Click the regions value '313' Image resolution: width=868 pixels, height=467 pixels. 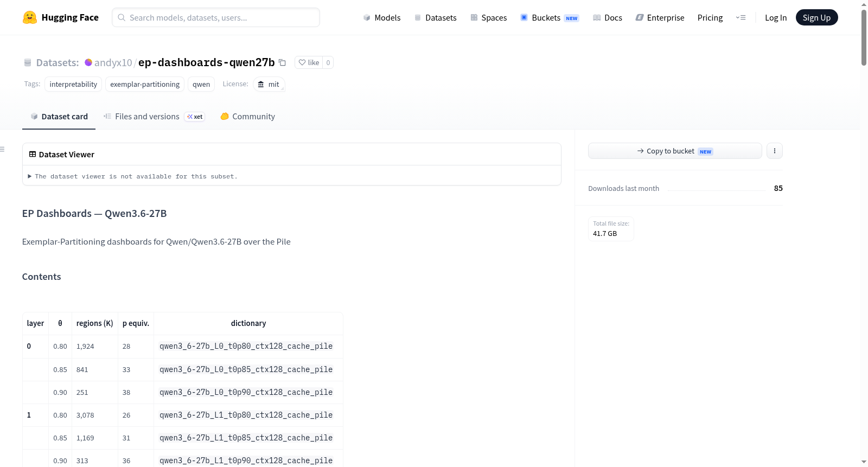click(82, 460)
